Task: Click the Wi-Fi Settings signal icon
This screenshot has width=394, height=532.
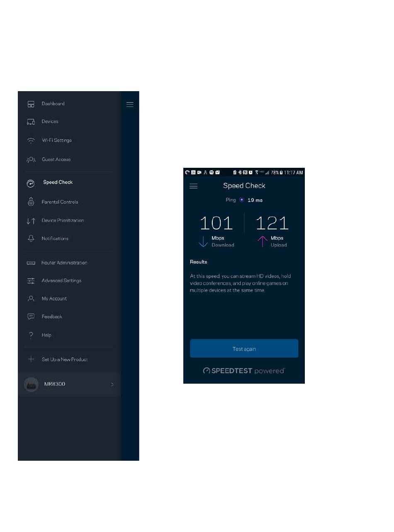Action: (x=31, y=140)
